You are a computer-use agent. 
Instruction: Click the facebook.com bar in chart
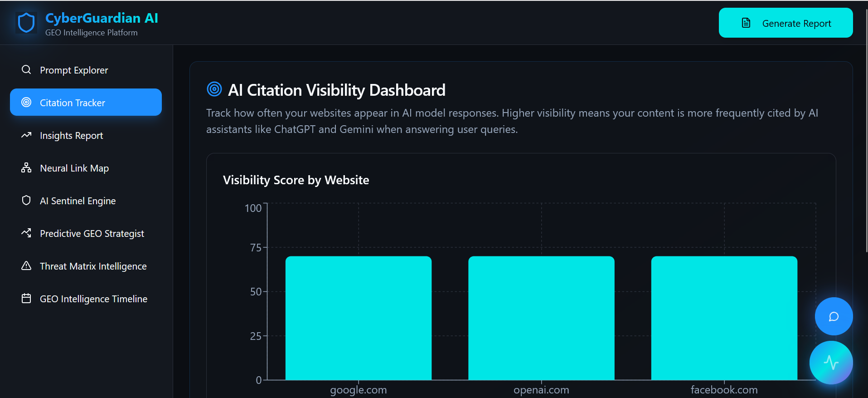coord(724,318)
